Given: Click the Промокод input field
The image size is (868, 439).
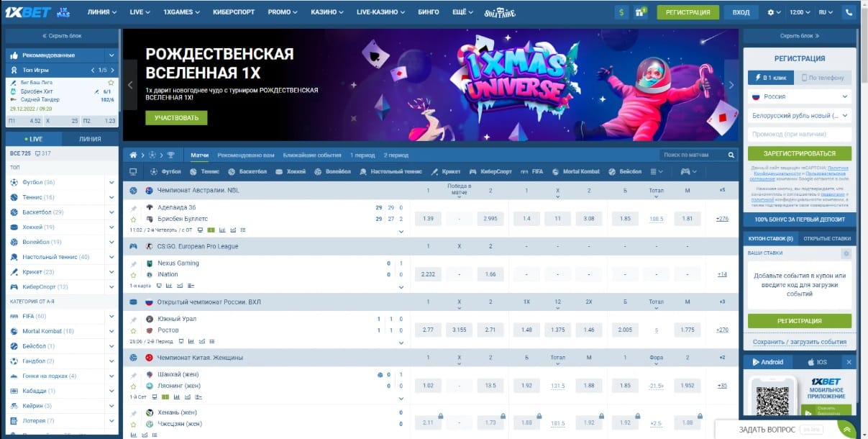Looking at the screenshot, I should pos(800,134).
